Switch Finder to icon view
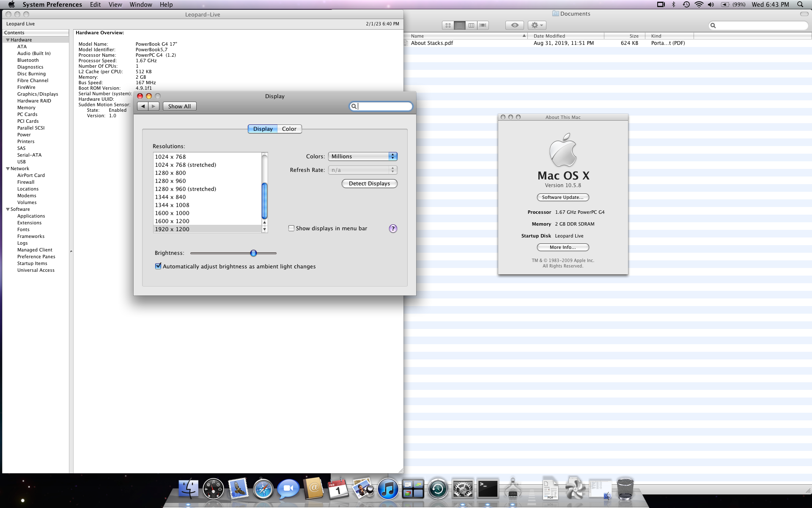This screenshot has width=812, height=508. pyautogui.click(x=448, y=25)
